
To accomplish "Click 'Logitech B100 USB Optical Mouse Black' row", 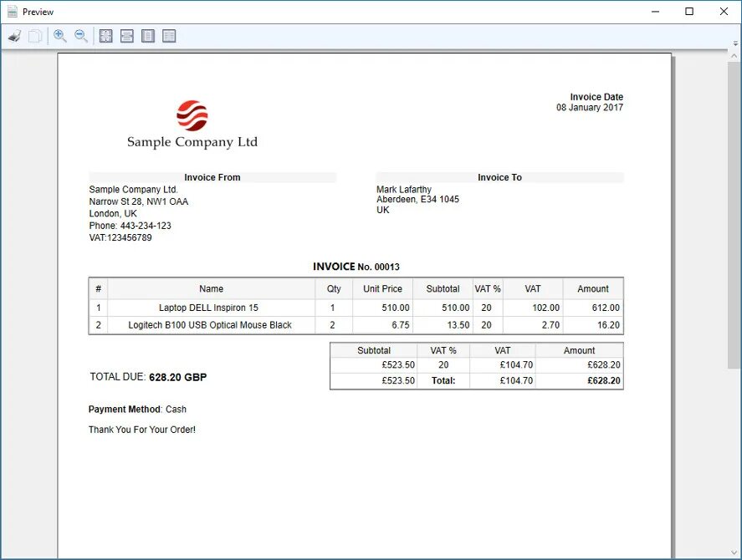I will [210, 325].
